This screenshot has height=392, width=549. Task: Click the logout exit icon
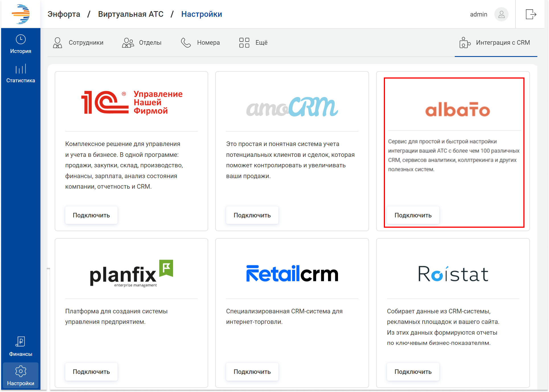(x=531, y=14)
